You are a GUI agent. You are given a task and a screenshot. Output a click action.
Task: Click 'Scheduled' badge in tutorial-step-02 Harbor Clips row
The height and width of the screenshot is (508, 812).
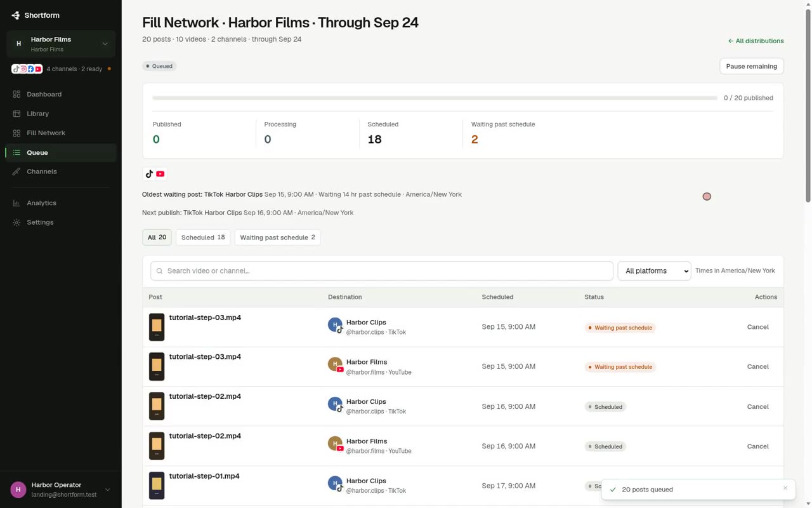coord(605,407)
